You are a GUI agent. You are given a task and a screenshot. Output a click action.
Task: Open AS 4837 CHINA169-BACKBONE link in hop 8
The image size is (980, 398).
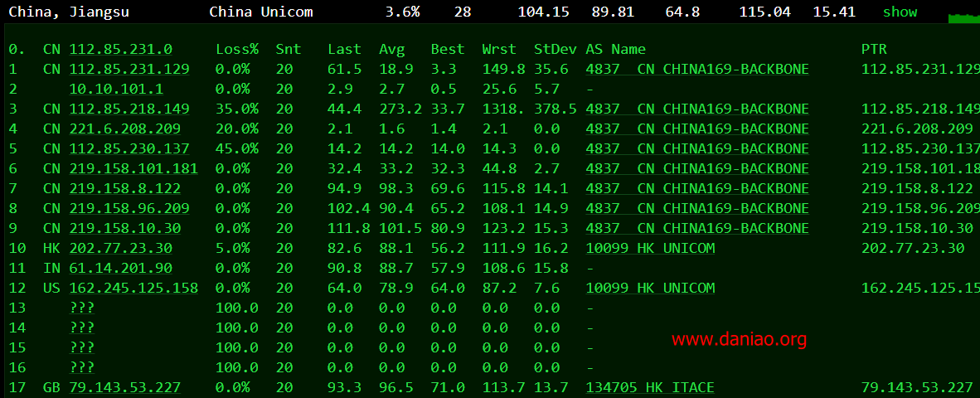(697, 209)
